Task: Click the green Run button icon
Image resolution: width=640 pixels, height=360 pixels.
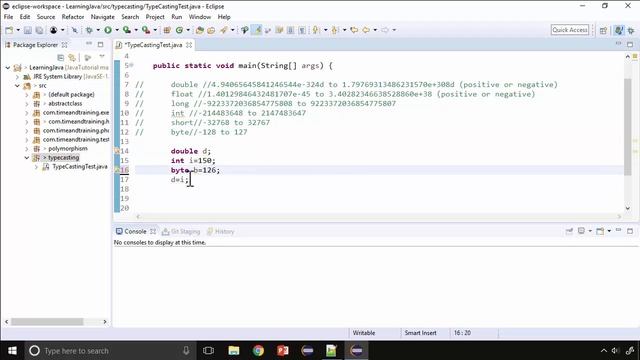Action: coord(108,30)
